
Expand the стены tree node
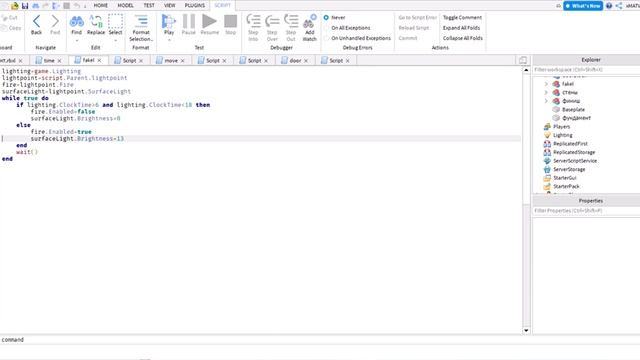546,92
